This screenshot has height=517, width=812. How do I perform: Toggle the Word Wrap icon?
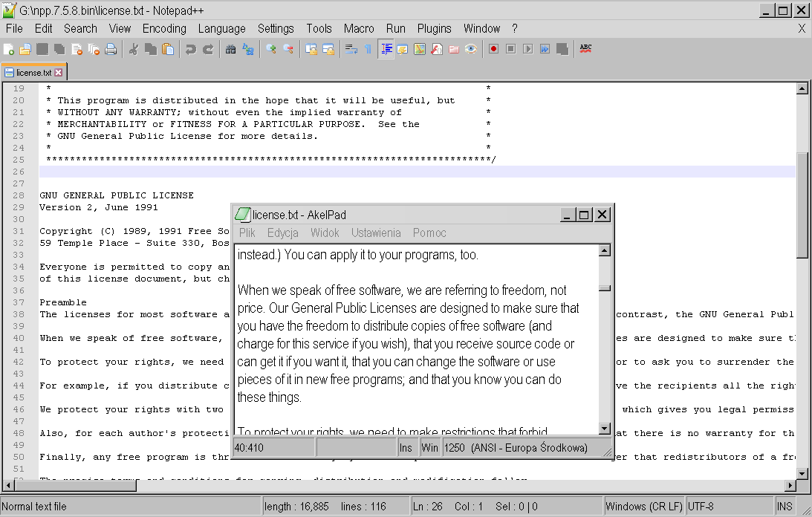coord(351,49)
